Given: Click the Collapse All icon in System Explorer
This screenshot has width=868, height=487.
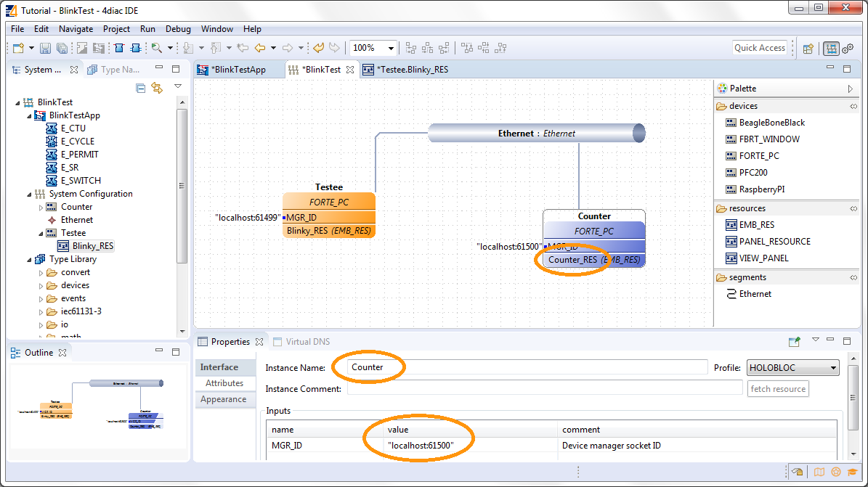Looking at the screenshot, I should (141, 88).
